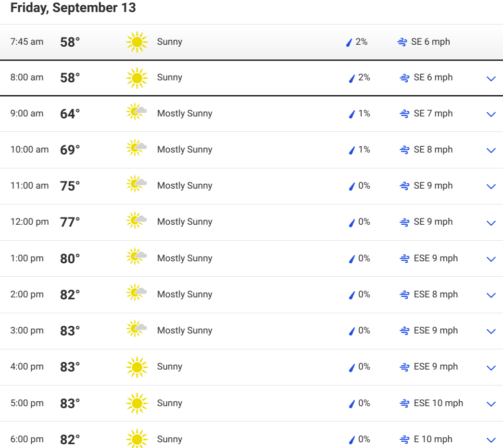Open details chevron for 3:00 pm
Viewport: 503px width, 448px height.
pyautogui.click(x=491, y=331)
